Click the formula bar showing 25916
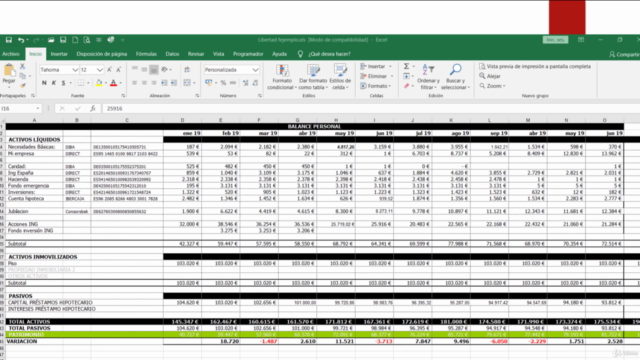The width and height of the screenshot is (640, 360). pyautogui.click(x=371, y=109)
